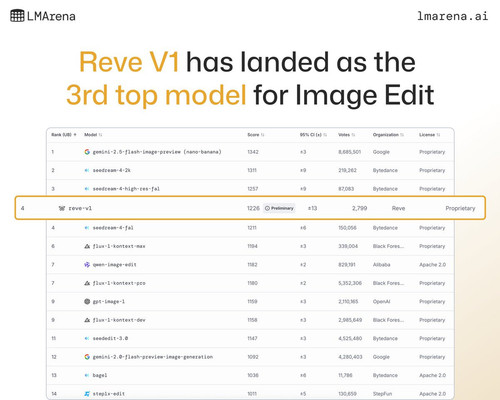This screenshot has height=400, width=500.
Task: Select model name qwen-image-edit
Action: pos(115,265)
